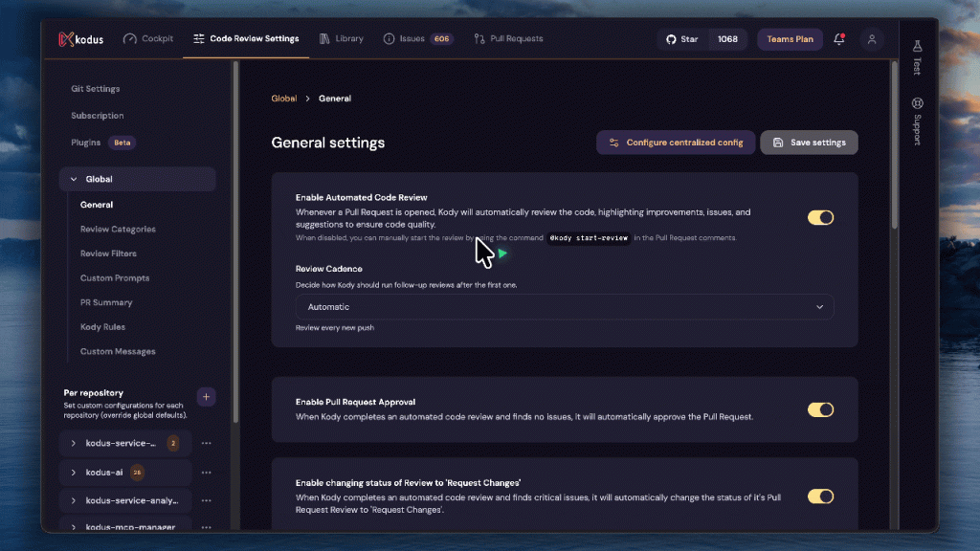Click the Save settings button
Screen dimensions: 980x551
pos(809,143)
